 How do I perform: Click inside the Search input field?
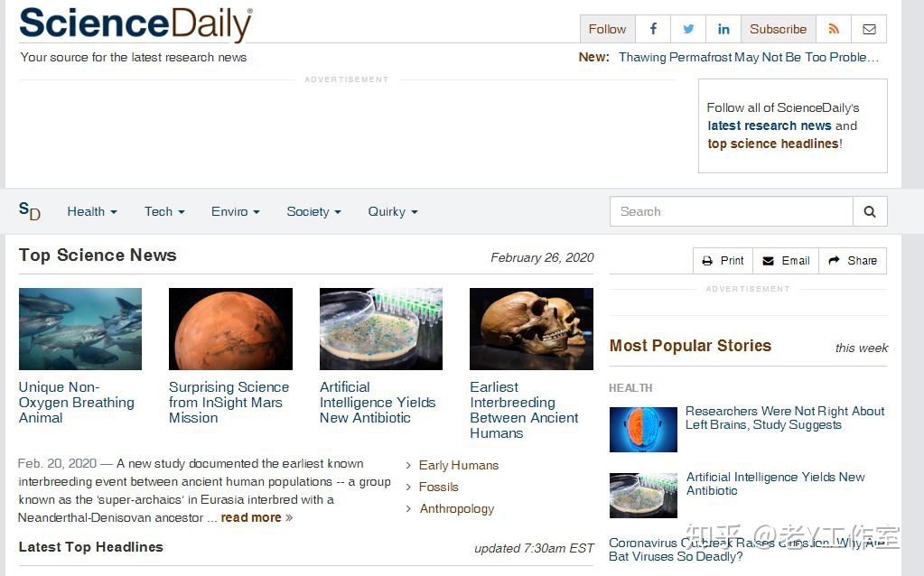click(732, 211)
